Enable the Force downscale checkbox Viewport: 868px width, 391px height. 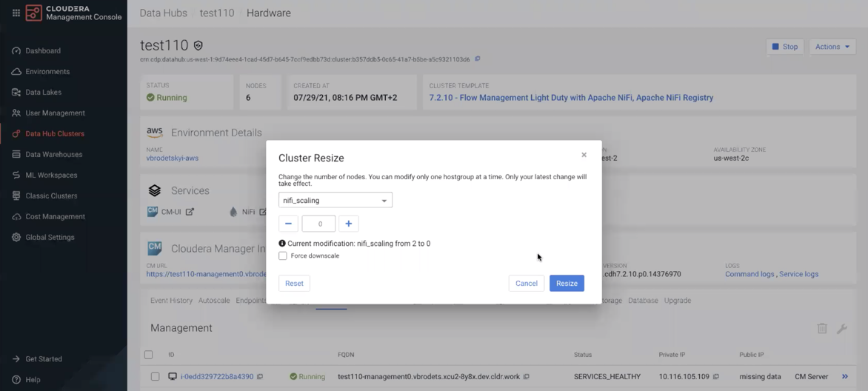283,255
